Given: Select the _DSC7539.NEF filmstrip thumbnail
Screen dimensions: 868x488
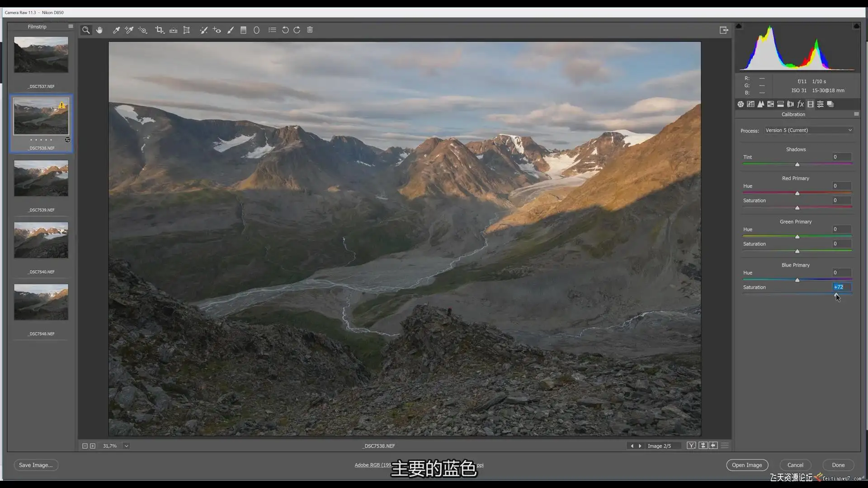Looking at the screenshot, I should click(41, 178).
